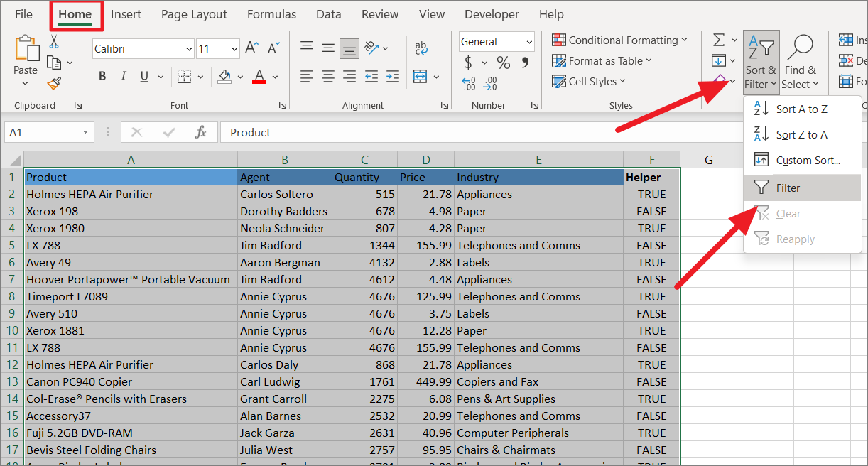The image size is (868, 466).
Task: Click the Copy icon
Action: [54, 63]
